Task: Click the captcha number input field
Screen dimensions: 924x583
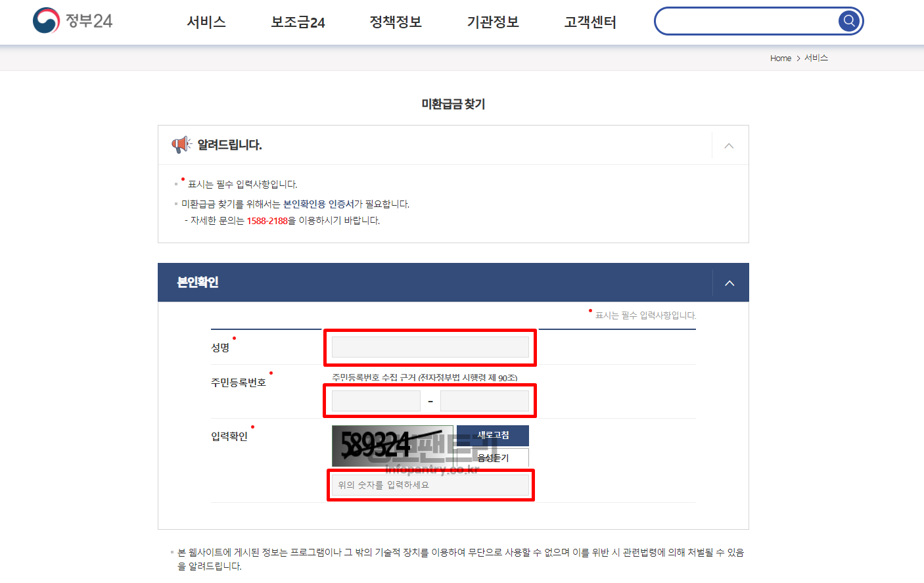Action: point(430,485)
